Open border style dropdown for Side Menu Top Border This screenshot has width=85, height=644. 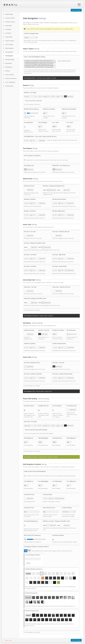(32, 203)
